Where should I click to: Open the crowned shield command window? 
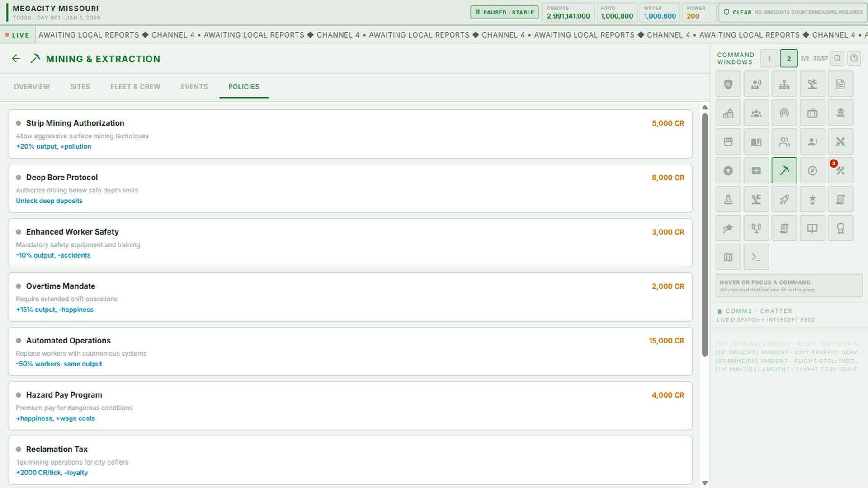[x=728, y=84]
